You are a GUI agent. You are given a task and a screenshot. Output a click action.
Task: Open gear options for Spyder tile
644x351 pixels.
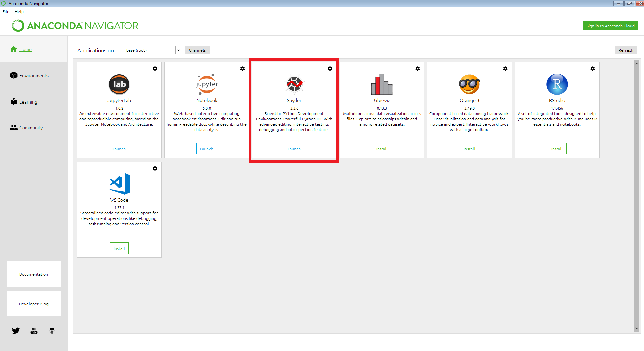point(330,69)
